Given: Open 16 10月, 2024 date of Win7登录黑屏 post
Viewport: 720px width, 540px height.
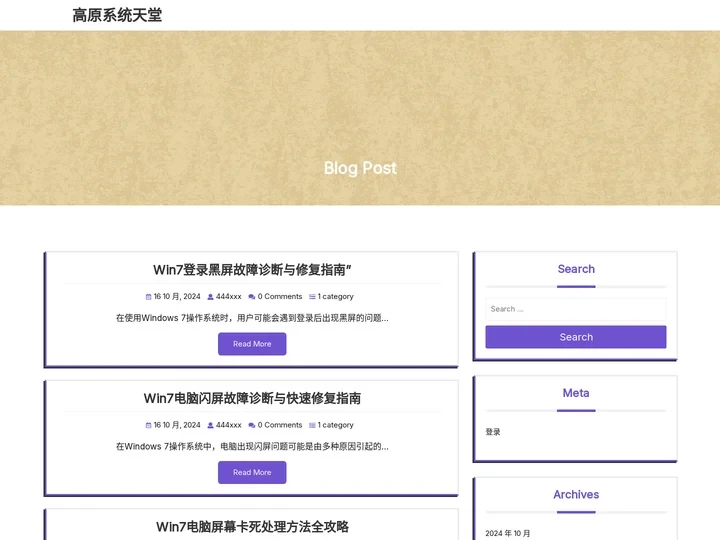Looking at the screenshot, I should point(177,297).
